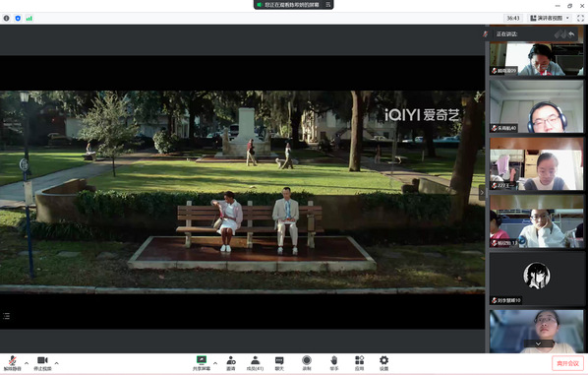The width and height of the screenshot is (588, 375).
Task: Open the speaker view layout dropdown
Action: click(550, 18)
